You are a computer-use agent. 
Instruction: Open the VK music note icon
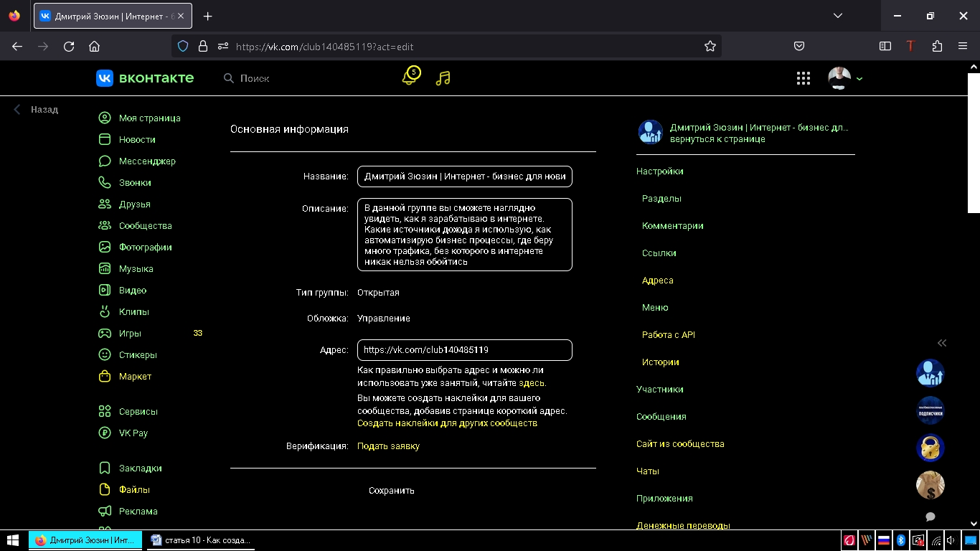pos(443,78)
